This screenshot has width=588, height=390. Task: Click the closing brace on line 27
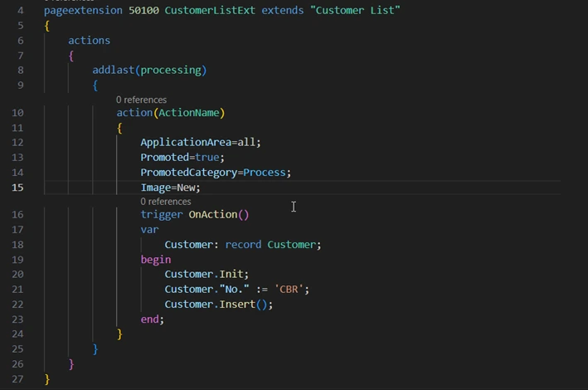(x=47, y=379)
